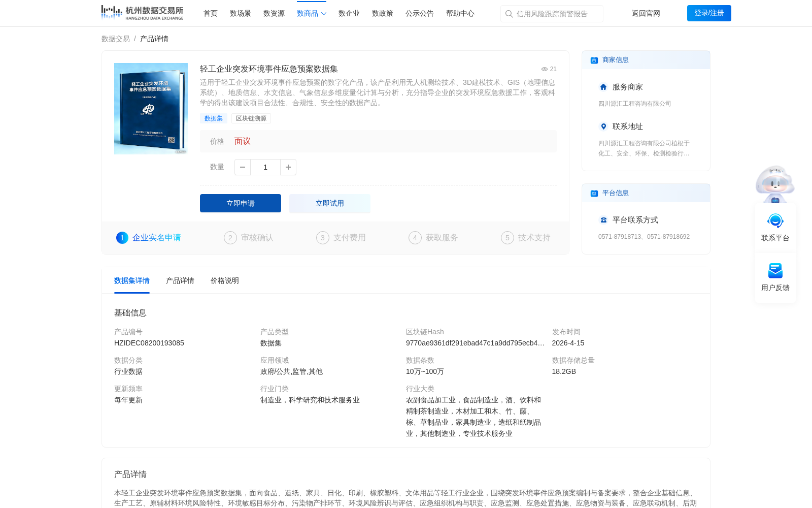This screenshot has height=508, width=812.
Task: Click the 数据交易 breadcrumb link
Action: 116,39
